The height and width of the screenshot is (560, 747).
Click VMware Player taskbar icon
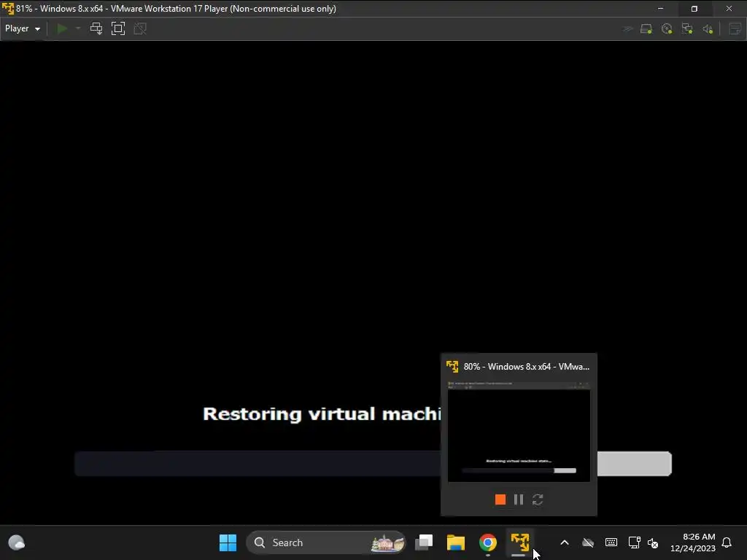click(519, 542)
